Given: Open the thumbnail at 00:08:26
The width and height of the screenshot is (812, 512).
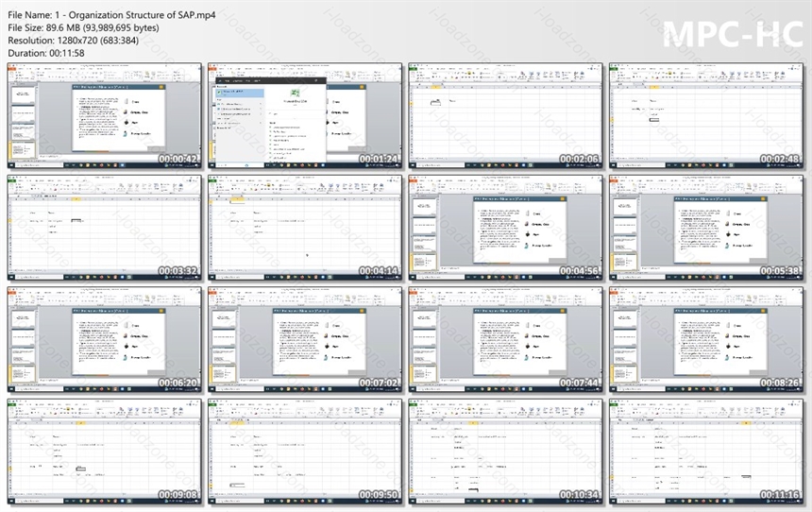Looking at the screenshot, I should point(707,340).
